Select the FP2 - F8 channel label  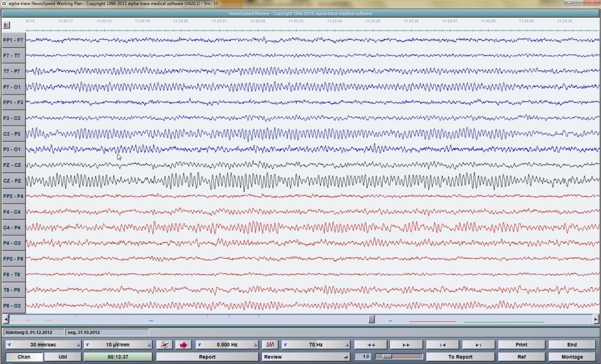click(13, 258)
